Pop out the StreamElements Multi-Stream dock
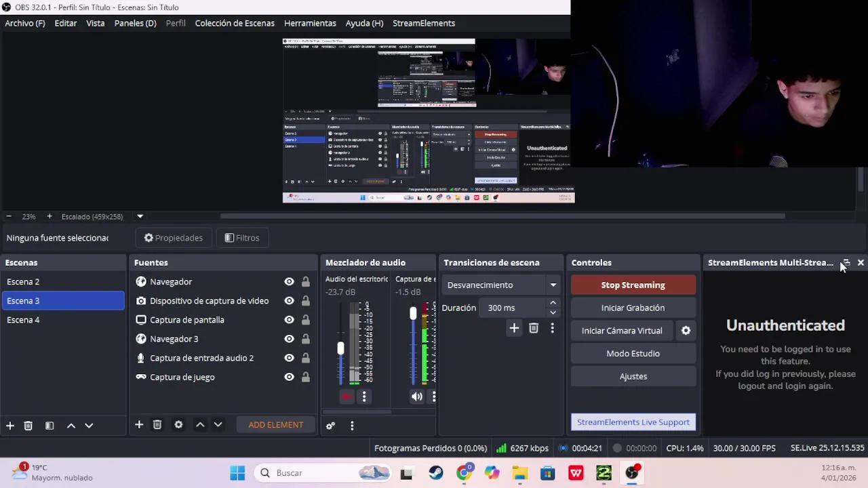 pos(846,263)
